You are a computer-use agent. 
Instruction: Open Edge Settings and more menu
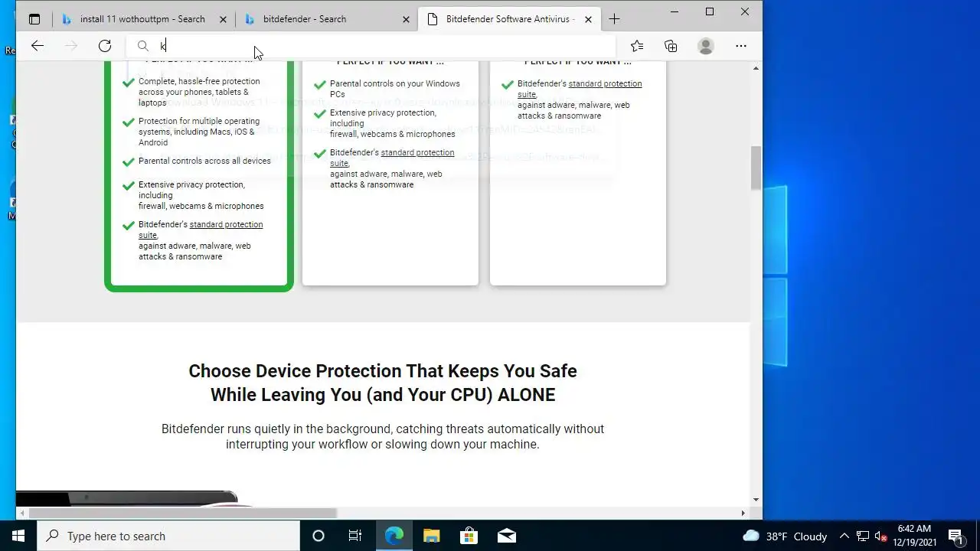click(x=741, y=46)
